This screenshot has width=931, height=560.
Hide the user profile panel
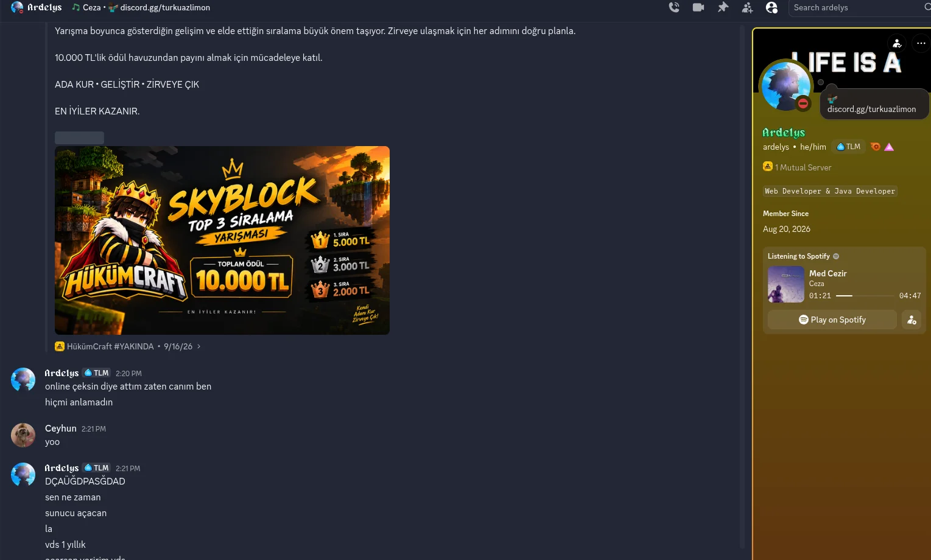[771, 7]
